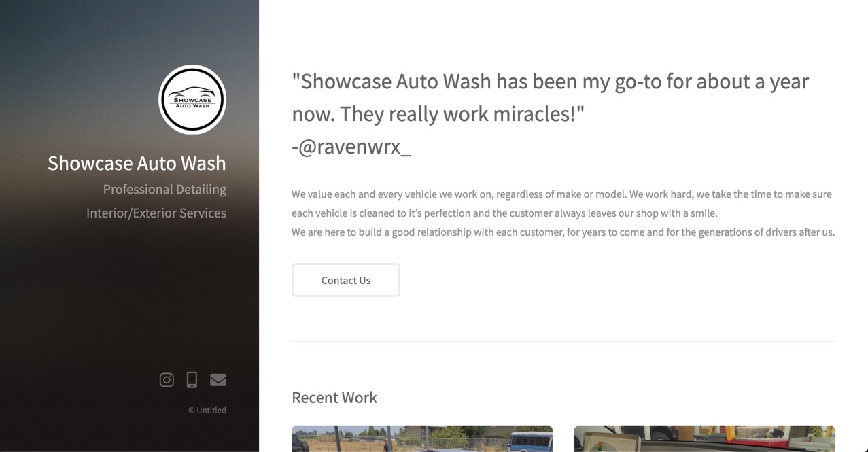Image resolution: width=868 pixels, height=452 pixels.
Task: Click the email envelope icon
Action: 218,380
